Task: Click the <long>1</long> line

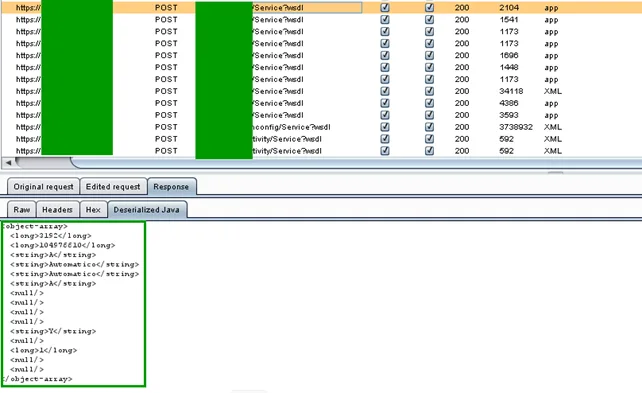Action: (x=43, y=350)
